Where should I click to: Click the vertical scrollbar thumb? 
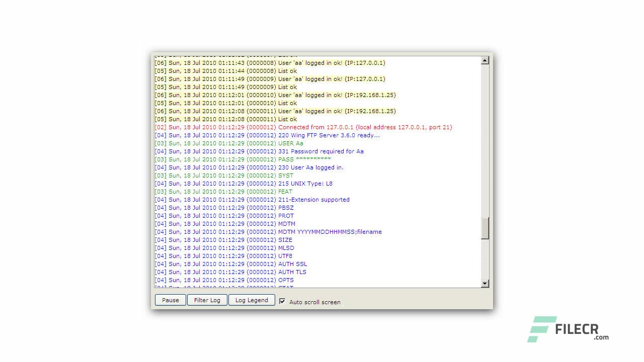[x=485, y=228]
